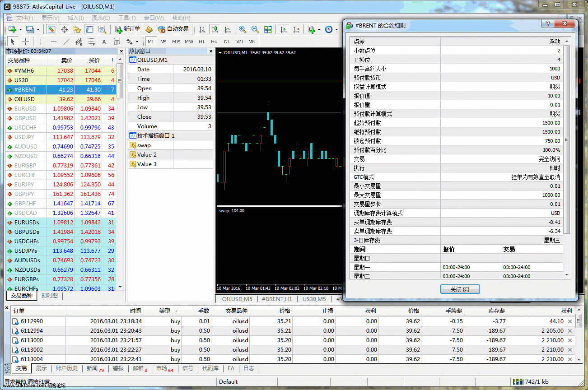Click the 新订单 new order button
The image size is (588, 390).
tap(127, 29)
